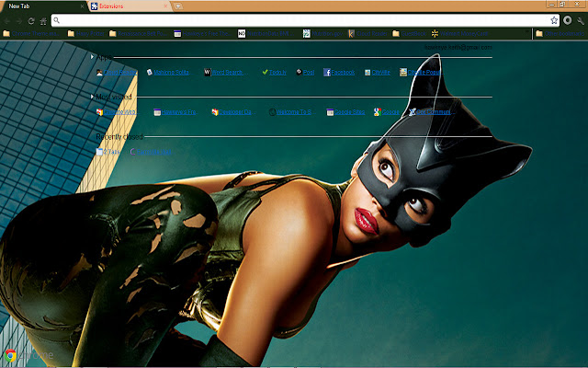This screenshot has height=368, width=588.
Task: Open the Google most visited link
Action: [x=387, y=112]
